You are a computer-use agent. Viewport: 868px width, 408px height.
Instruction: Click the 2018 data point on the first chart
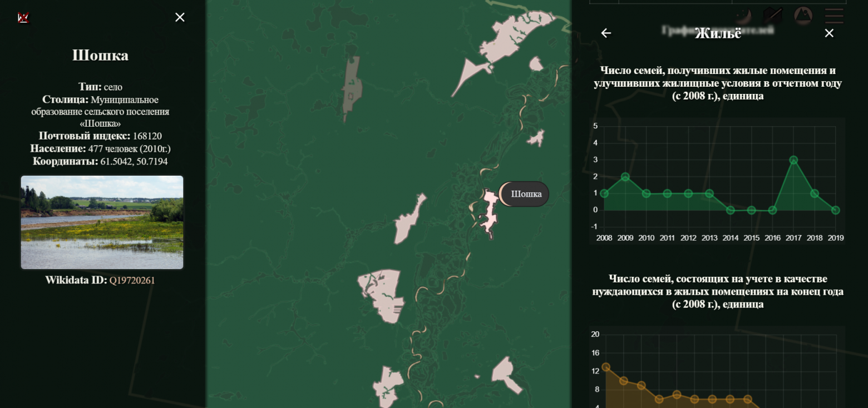(x=815, y=193)
